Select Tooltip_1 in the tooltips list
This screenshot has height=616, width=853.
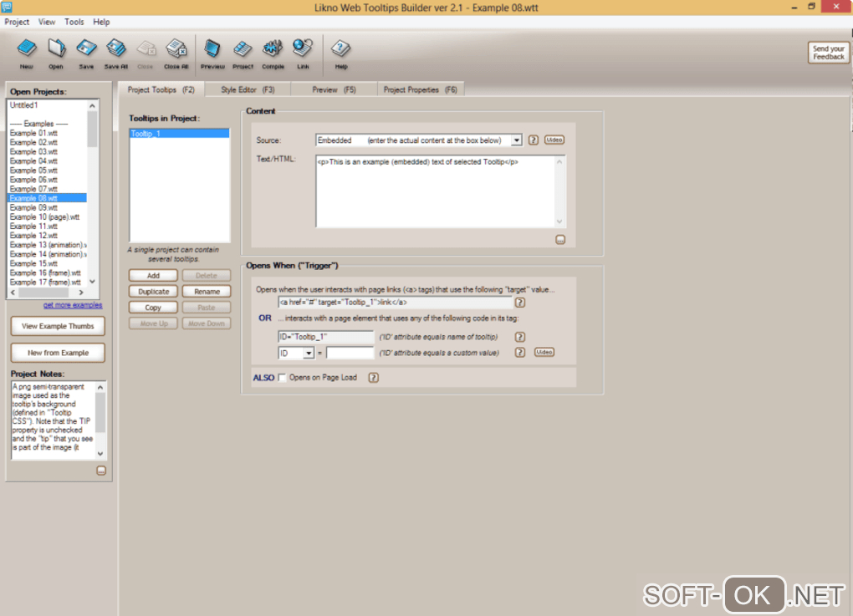(x=179, y=133)
